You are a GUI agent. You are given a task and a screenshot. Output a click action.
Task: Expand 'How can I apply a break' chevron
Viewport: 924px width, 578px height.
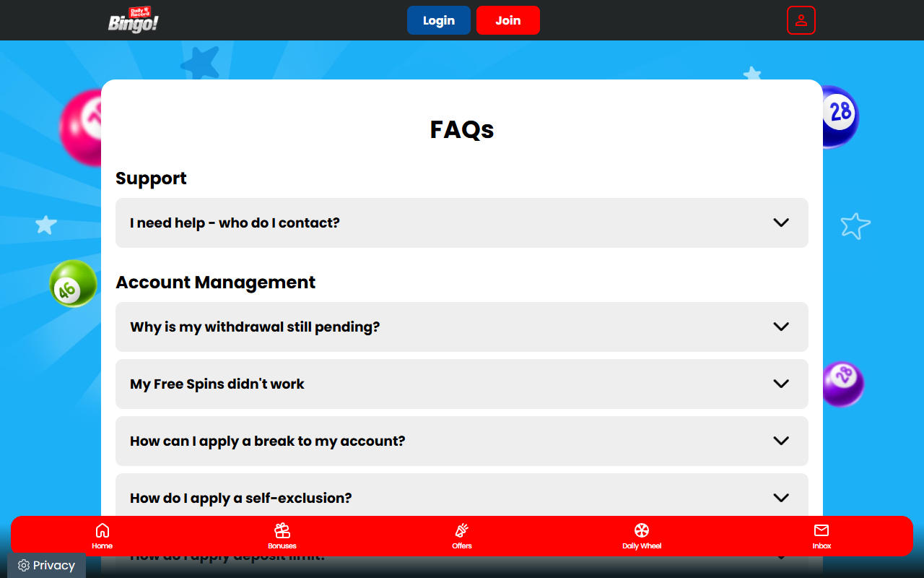click(x=781, y=441)
